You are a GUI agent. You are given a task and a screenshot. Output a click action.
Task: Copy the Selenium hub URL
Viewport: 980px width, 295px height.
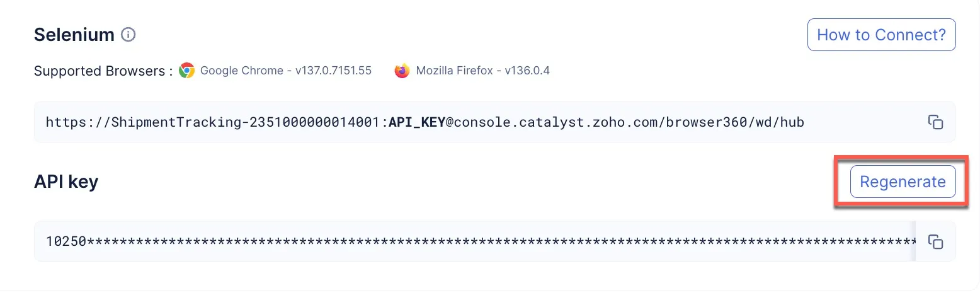[x=935, y=122]
